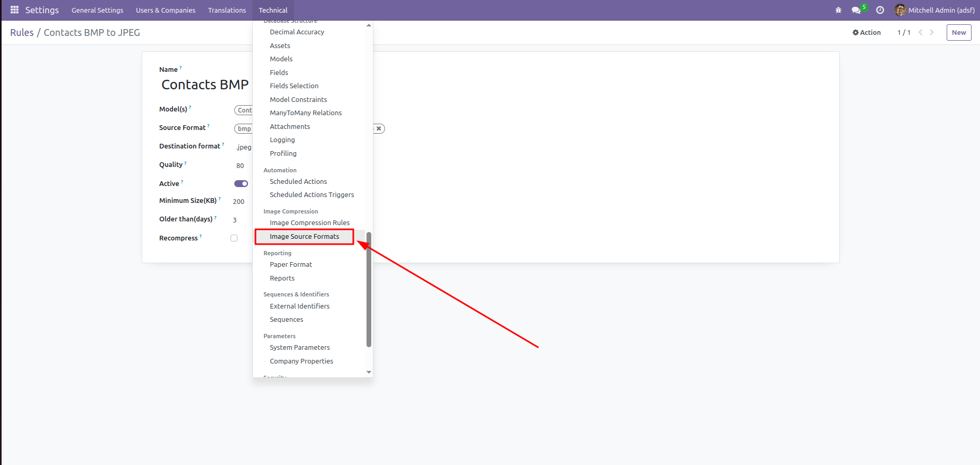The height and width of the screenshot is (465, 980).
Task: Open Attachments menu entry
Action: [x=290, y=126]
